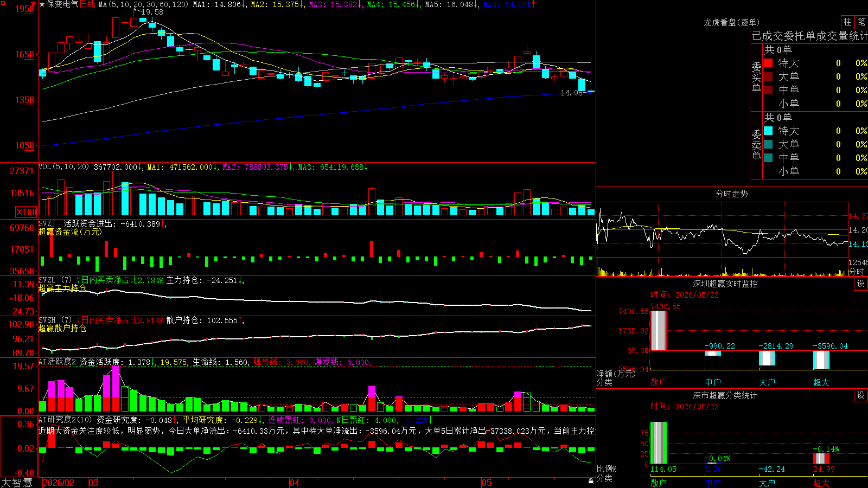
Task: Select red 特大 swatch under 委买单
Action: click(768, 63)
